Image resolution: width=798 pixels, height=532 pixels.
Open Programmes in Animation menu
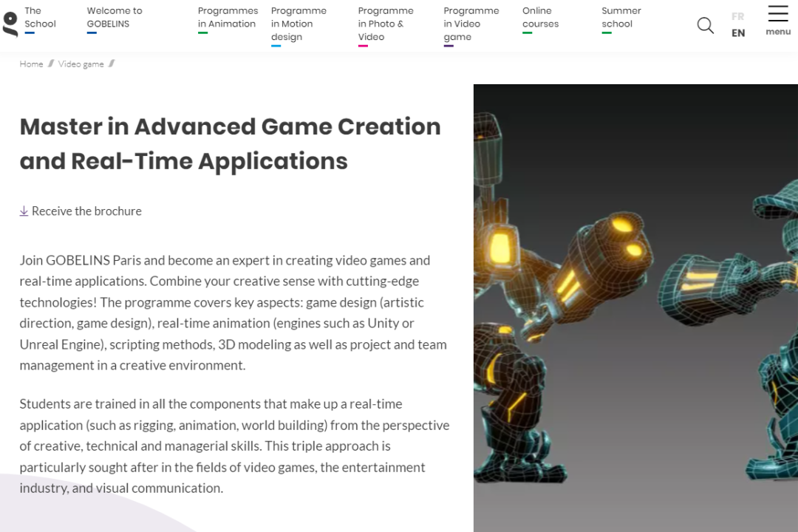(228, 17)
